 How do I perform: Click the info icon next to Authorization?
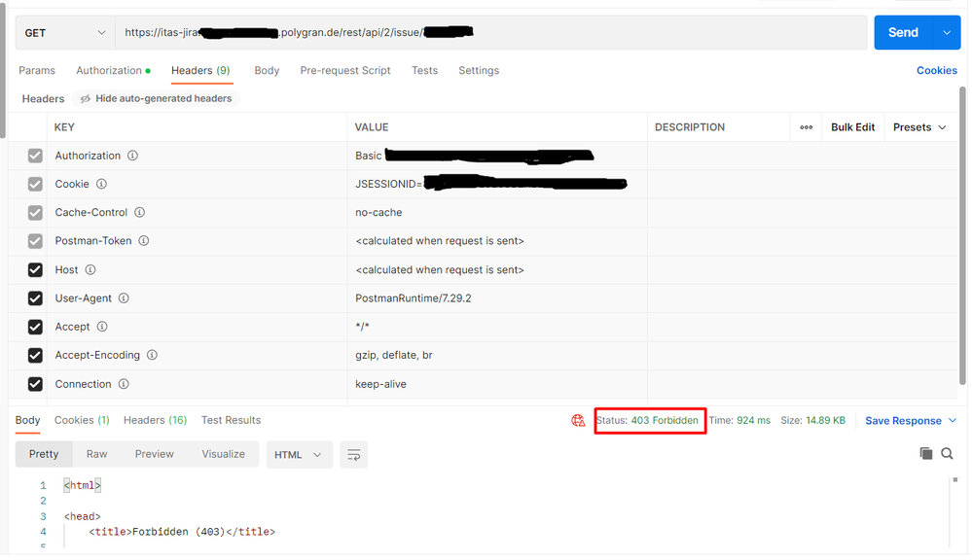pos(133,156)
